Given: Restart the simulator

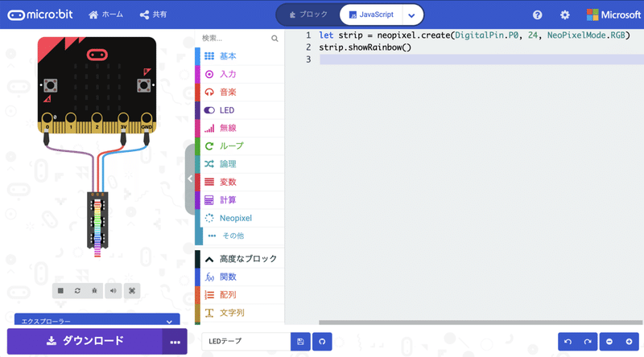Looking at the screenshot, I should pyautogui.click(x=77, y=291).
